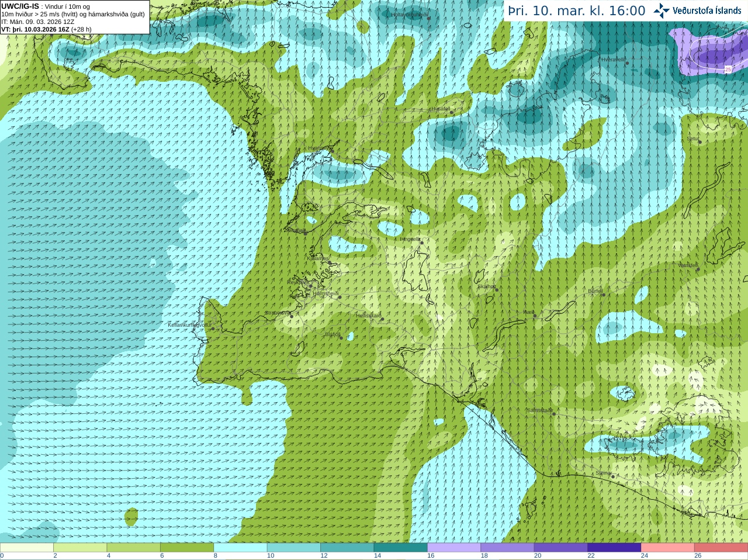This screenshot has width=748, height=560.
Task: Click the 24–26 m/s salmon pink legend swatch
Action: click(x=667, y=548)
